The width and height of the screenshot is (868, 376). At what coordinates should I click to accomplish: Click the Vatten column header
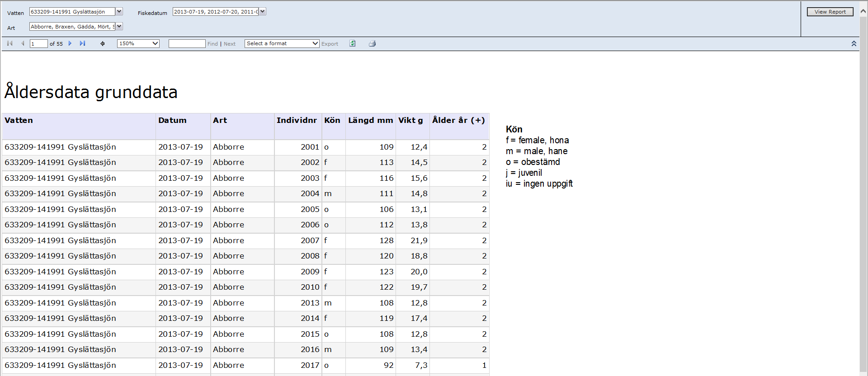point(79,126)
